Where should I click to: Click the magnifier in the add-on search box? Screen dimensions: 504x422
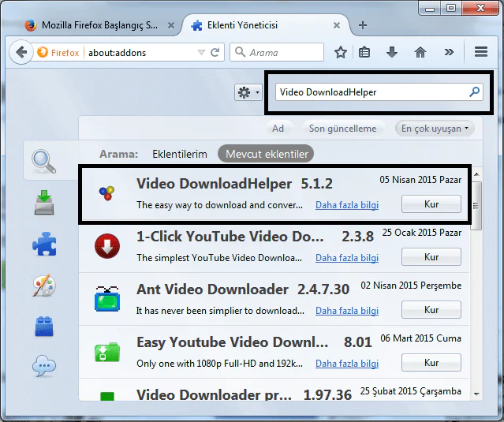475,92
